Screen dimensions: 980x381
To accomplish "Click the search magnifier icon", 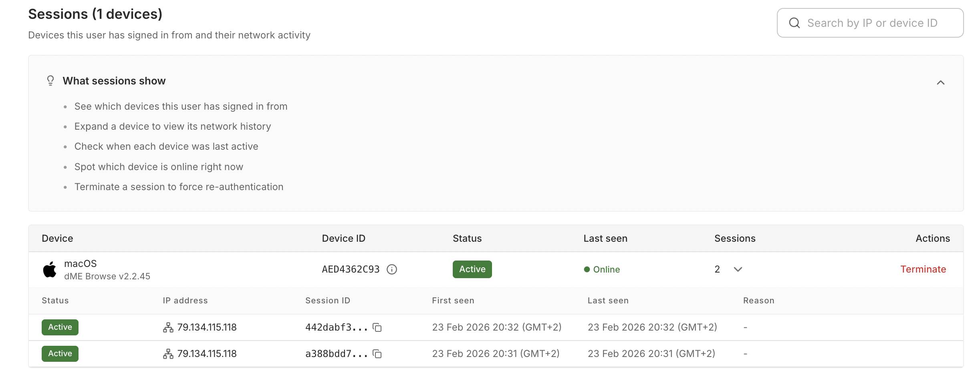I will (x=794, y=23).
